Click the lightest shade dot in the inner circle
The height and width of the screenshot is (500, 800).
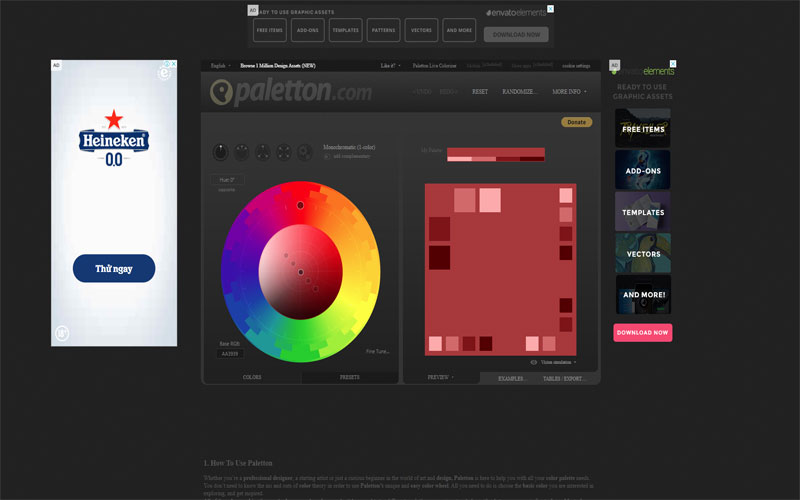pyautogui.click(x=286, y=255)
